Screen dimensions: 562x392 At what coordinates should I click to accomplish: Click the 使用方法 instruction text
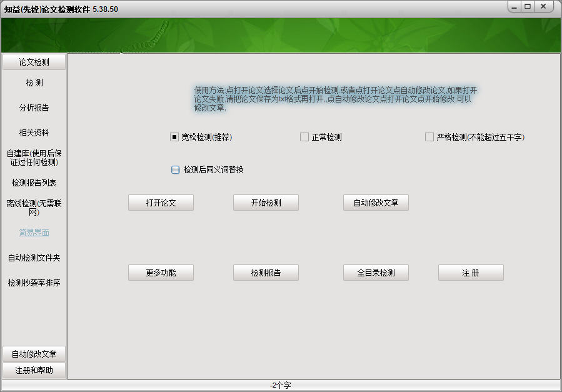[x=336, y=99]
